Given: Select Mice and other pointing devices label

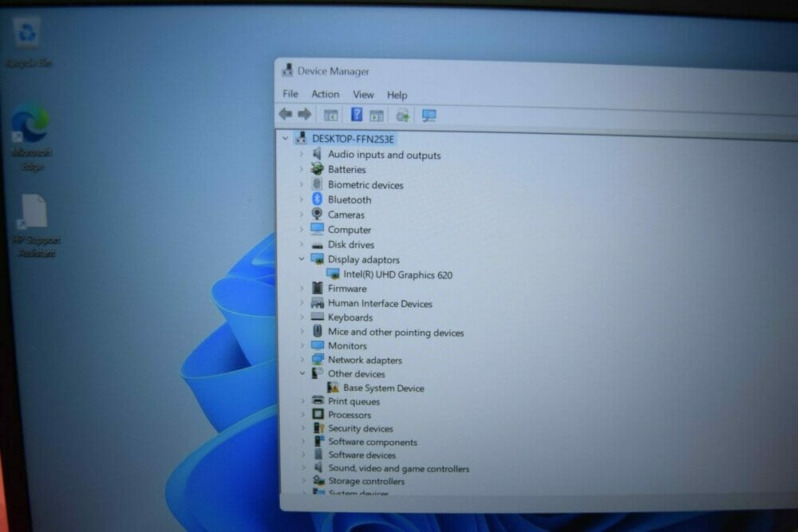Looking at the screenshot, I should tap(396, 332).
